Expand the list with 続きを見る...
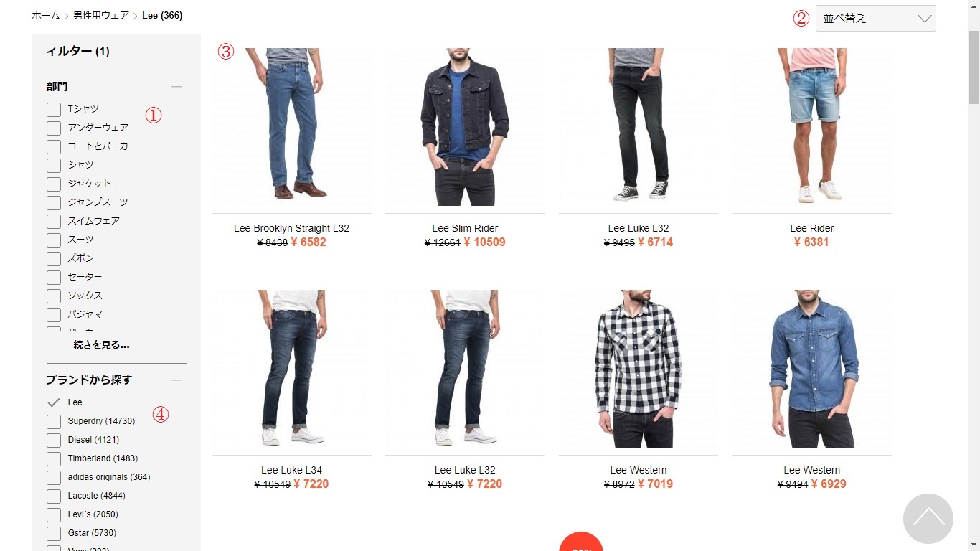This screenshot has width=980, height=551. 102,345
